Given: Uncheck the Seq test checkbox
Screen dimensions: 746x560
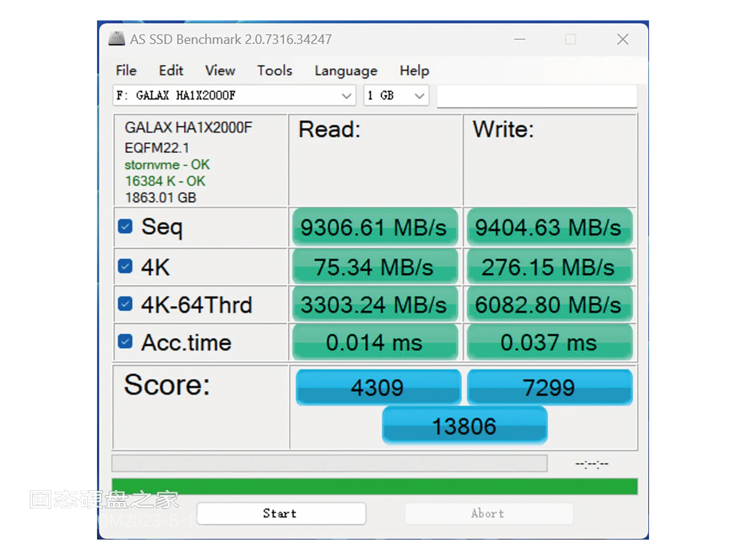Looking at the screenshot, I should [125, 227].
